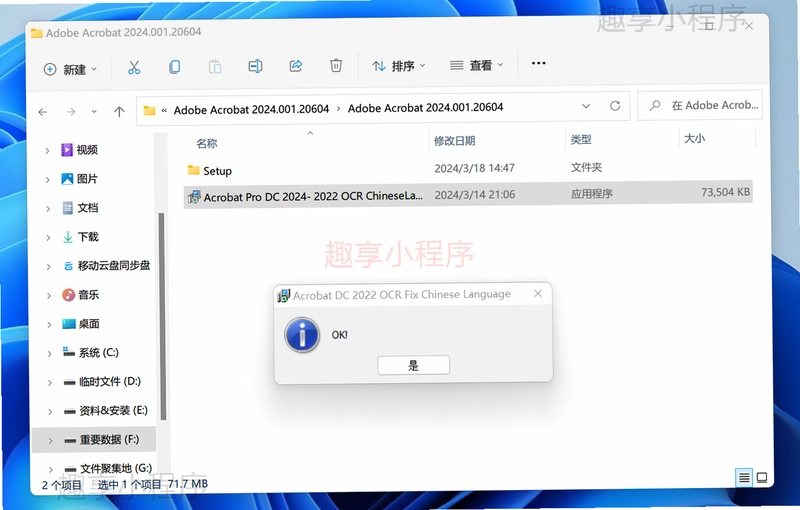Open the three-dots more options menu
Screen dimensions: 800x510
(x=538, y=63)
